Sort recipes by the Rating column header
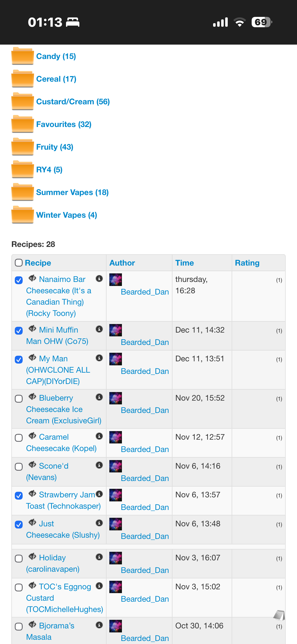Viewport: 297px width, 644px height. coord(247,263)
